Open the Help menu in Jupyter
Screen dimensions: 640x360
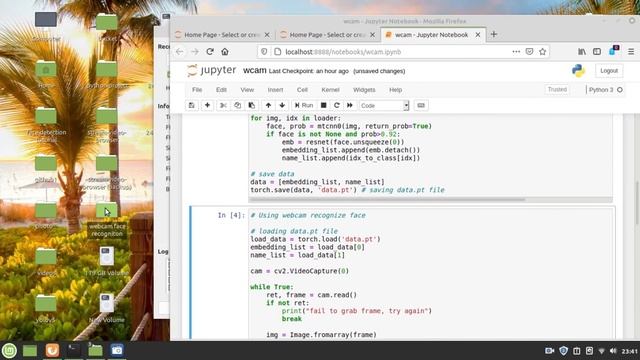click(395, 90)
